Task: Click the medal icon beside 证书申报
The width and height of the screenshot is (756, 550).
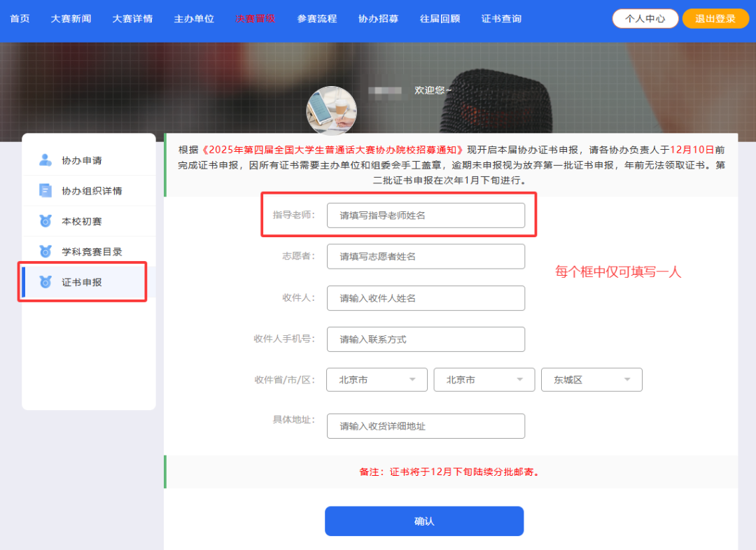Action: point(45,282)
